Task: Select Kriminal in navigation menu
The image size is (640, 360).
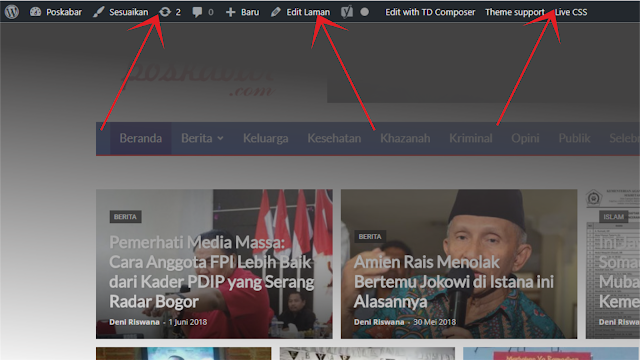Action: coord(471,138)
